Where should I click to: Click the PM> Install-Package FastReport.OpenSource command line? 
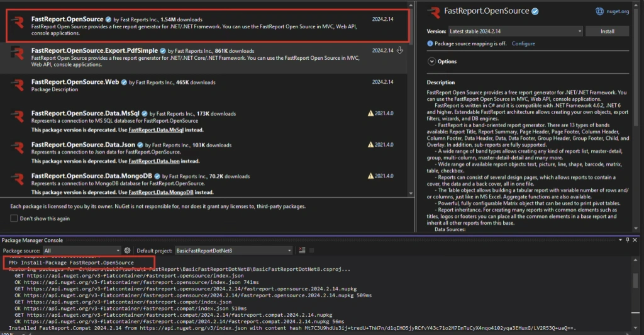[x=71, y=262]
